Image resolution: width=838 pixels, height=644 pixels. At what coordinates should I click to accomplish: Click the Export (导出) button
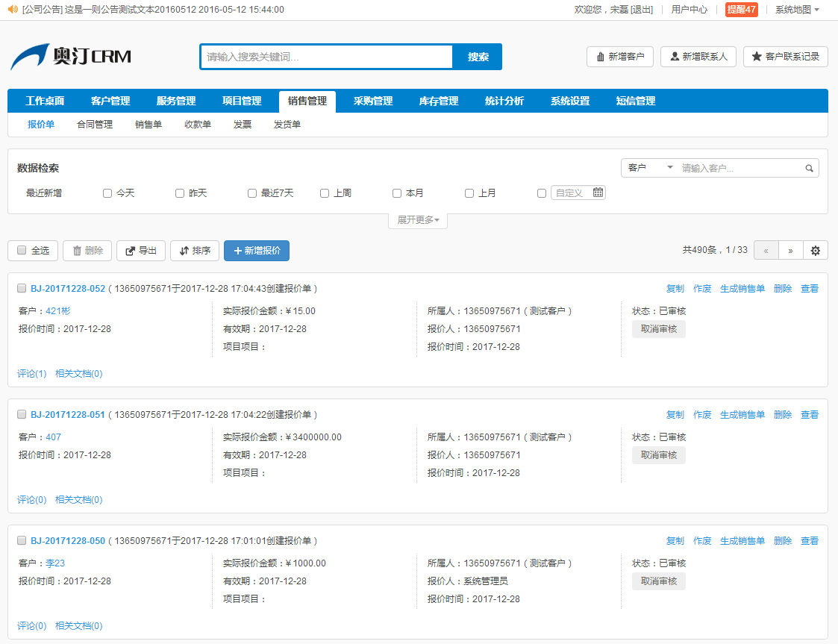pyautogui.click(x=141, y=251)
